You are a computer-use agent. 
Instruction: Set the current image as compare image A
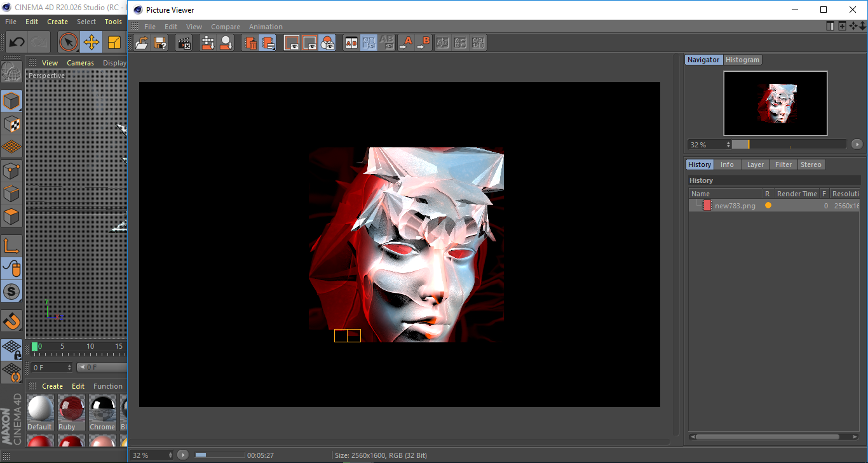[x=407, y=43]
